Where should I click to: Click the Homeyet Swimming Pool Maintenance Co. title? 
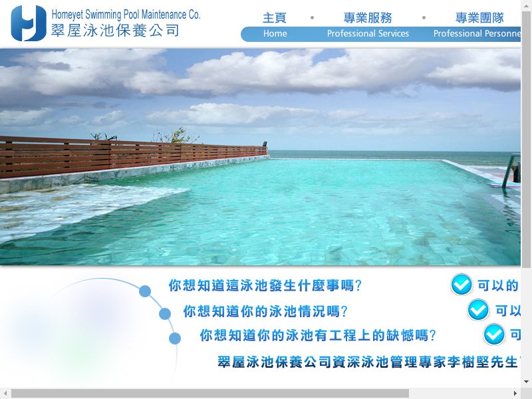126,15
